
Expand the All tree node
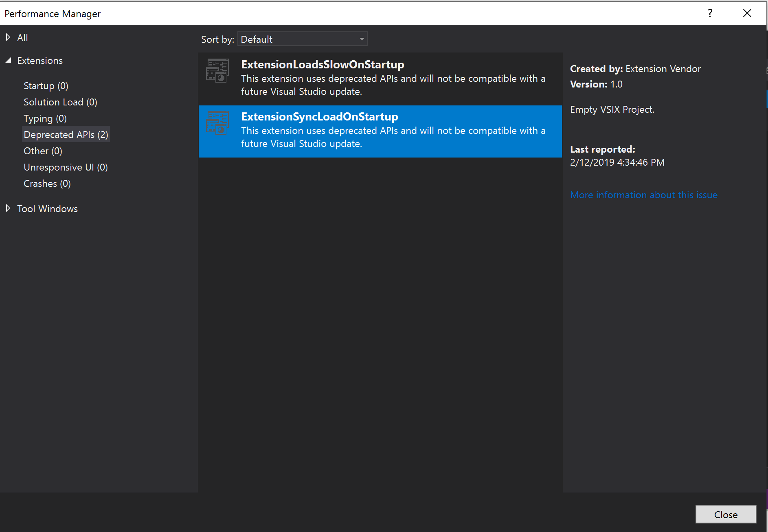(8, 37)
